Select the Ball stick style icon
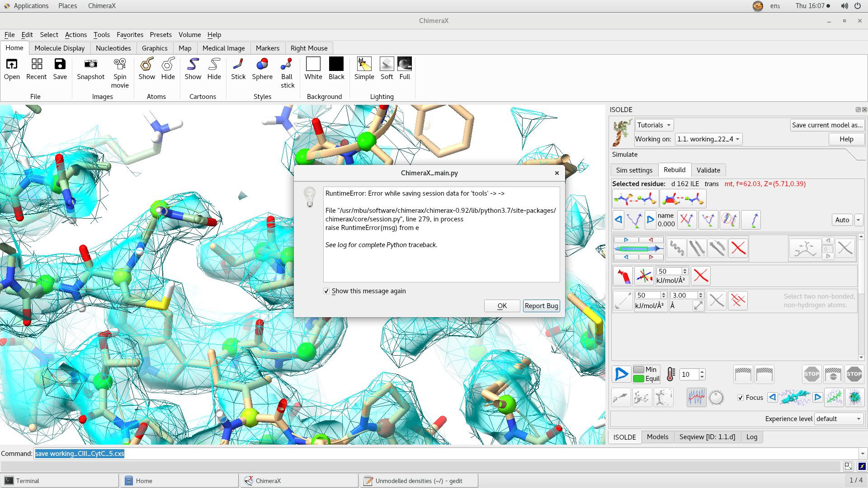The width and height of the screenshot is (868, 488). point(287,64)
